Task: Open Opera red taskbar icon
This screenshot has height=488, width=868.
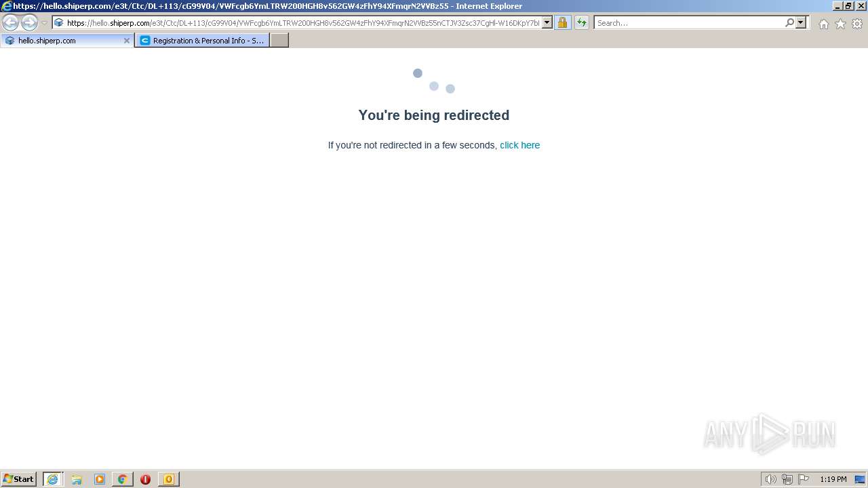Action: pos(145,479)
